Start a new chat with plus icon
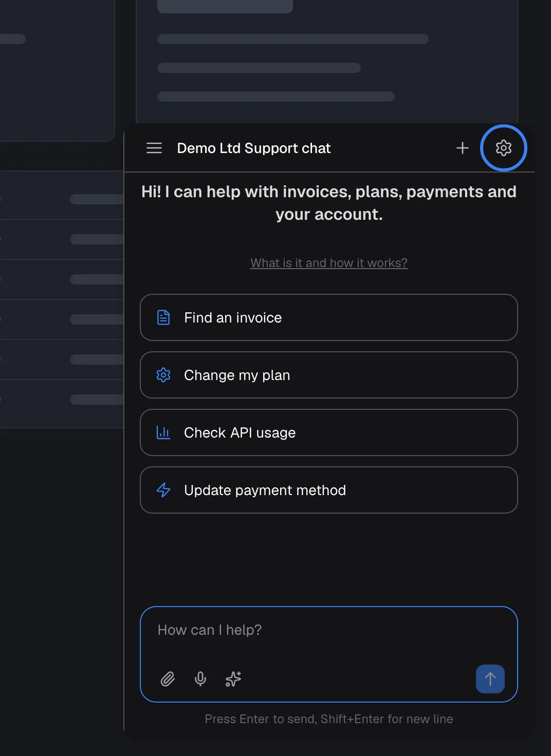551x756 pixels. tap(463, 148)
